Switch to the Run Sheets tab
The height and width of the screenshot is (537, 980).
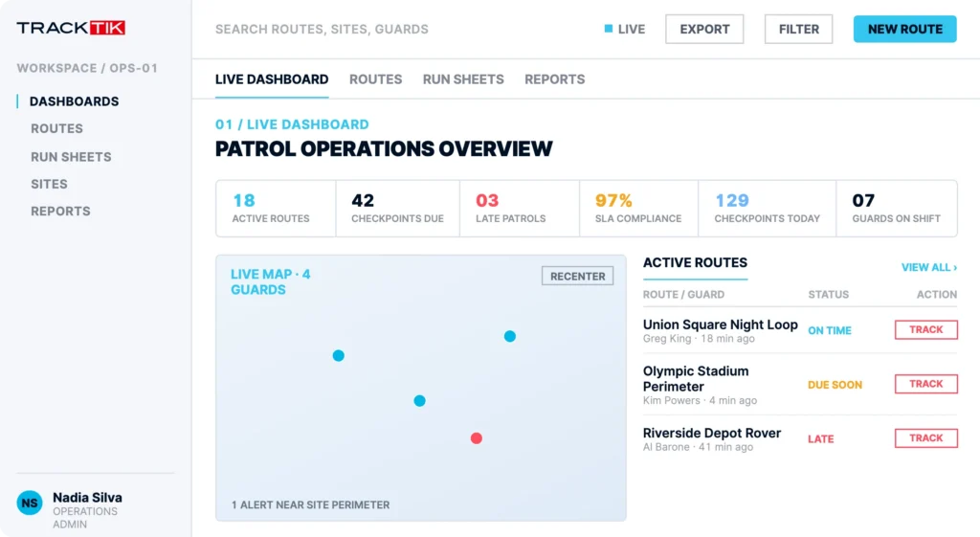463,79
